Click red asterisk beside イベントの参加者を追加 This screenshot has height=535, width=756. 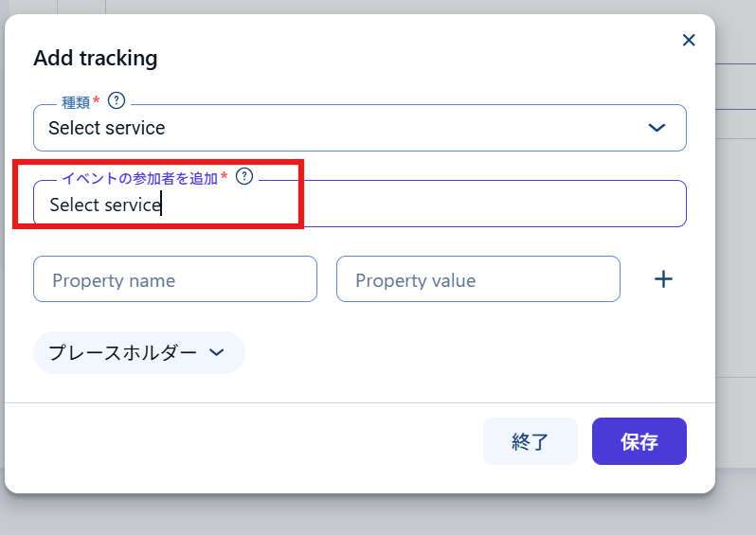(225, 176)
